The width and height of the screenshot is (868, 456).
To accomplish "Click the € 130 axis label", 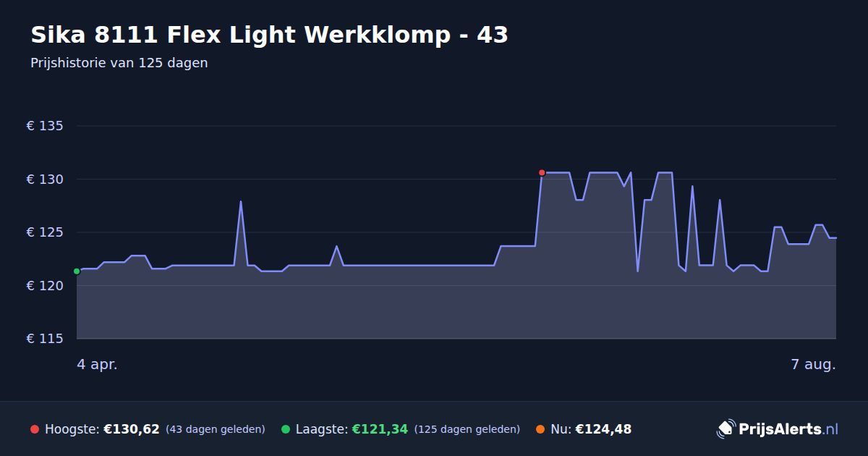I will [45, 180].
